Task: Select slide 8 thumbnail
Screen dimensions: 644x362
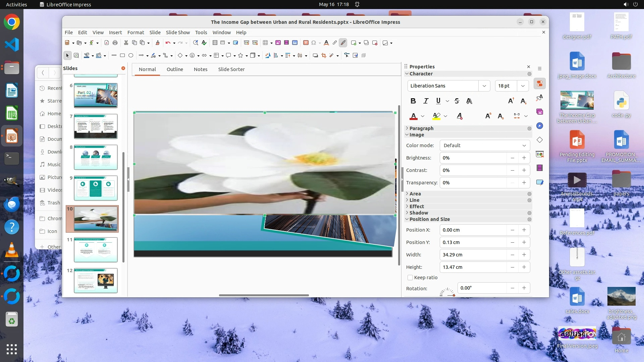Action: pyautogui.click(x=96, y=157)
